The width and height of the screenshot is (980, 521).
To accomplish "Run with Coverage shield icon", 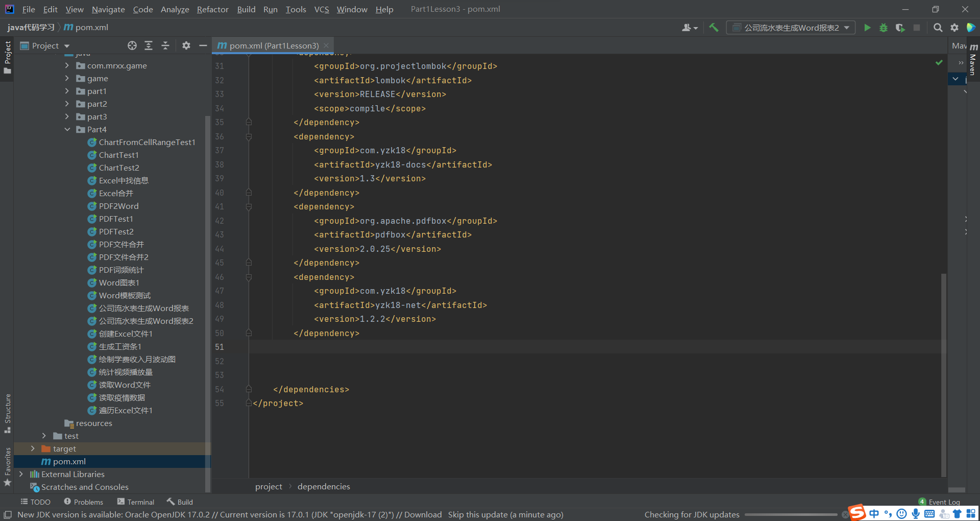I will point(900,28).
